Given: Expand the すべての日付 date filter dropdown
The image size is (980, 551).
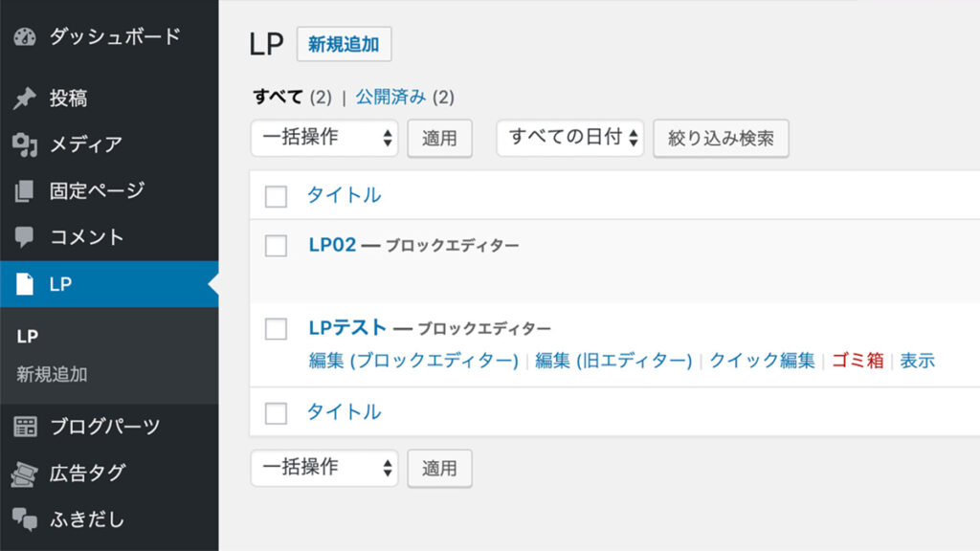Looking at the screenshot, I should [x=570, y=138].
